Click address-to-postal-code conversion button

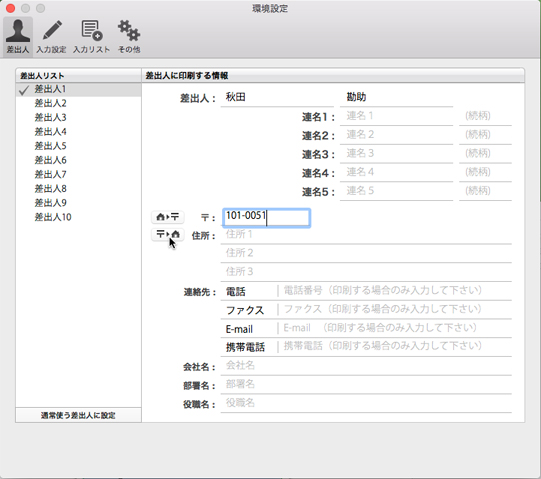point(168,217)
